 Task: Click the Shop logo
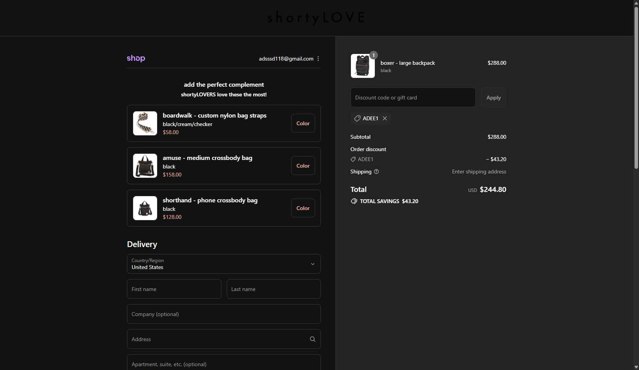click(x=136, y=58)
